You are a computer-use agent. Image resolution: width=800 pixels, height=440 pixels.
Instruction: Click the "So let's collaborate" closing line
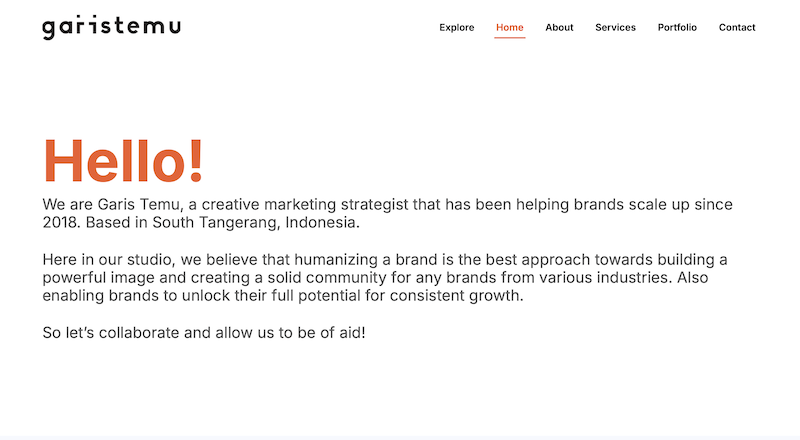(x=204, y=332)
